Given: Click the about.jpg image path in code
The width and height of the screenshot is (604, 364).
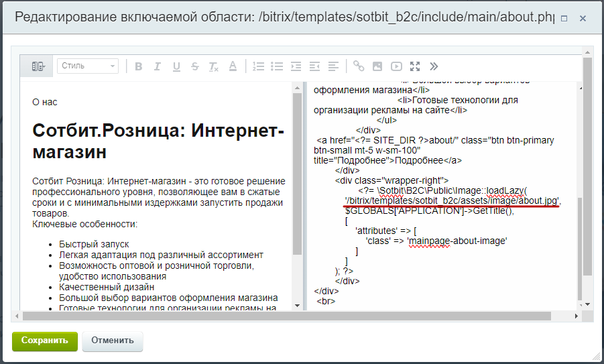Looking at the screenshot, I should click(x=452, y=200).
